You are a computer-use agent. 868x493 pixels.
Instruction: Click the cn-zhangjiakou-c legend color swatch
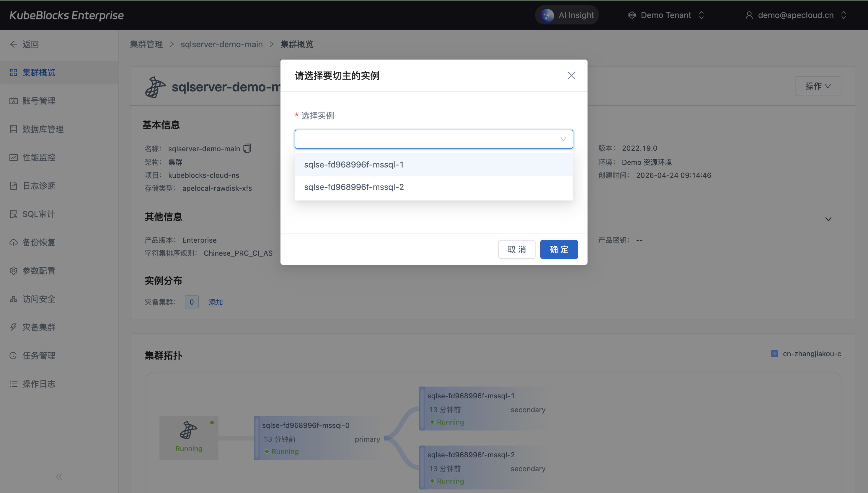pyautogui.click(x=774, y=354)
